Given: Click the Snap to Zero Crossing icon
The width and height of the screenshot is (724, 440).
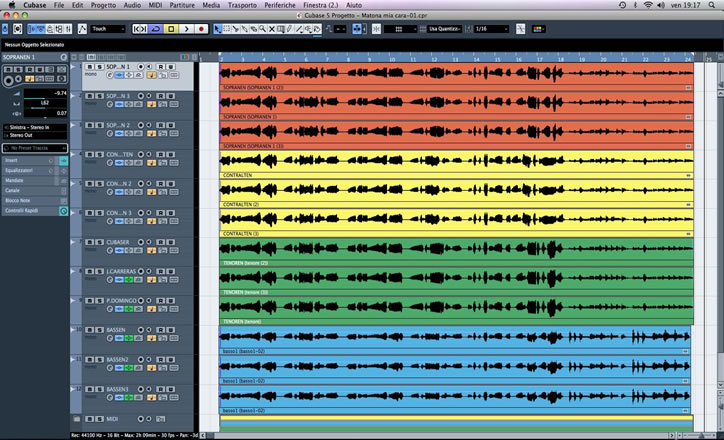Looking at the screenshot, I should [x=520, y=29].
